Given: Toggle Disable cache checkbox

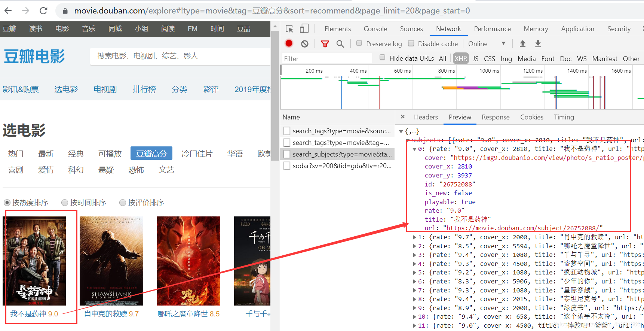Looking at the screenshot, I should coord(411,43).
